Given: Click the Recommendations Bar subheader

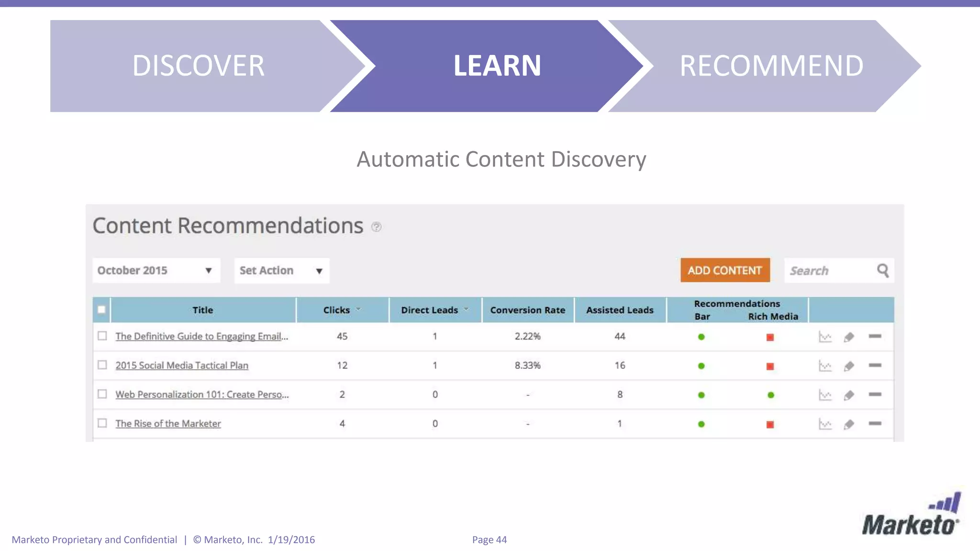Looking at the screenshot, I should [x=702, y=317].
